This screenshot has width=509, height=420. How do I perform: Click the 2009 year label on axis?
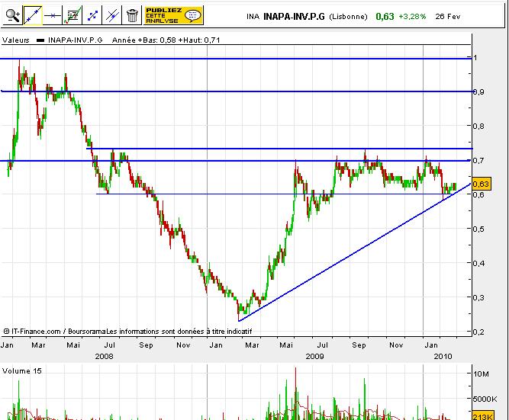(x=314, y=355)
